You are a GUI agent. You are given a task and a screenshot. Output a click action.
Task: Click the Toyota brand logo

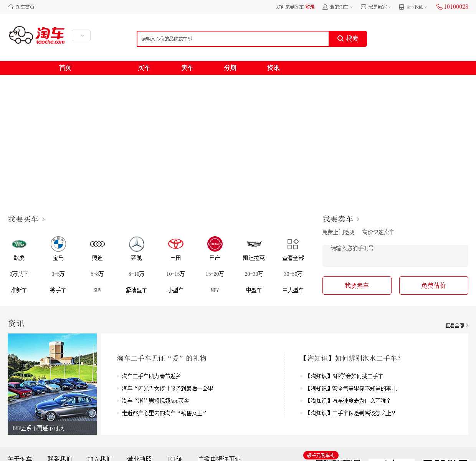(176, 244)
